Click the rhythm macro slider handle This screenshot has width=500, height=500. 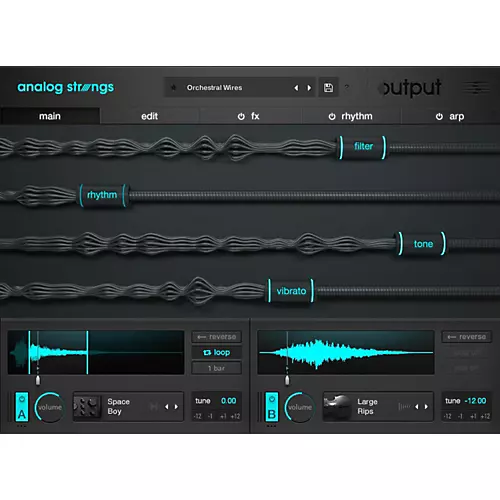pyautogui.click(x=102, y=195)
